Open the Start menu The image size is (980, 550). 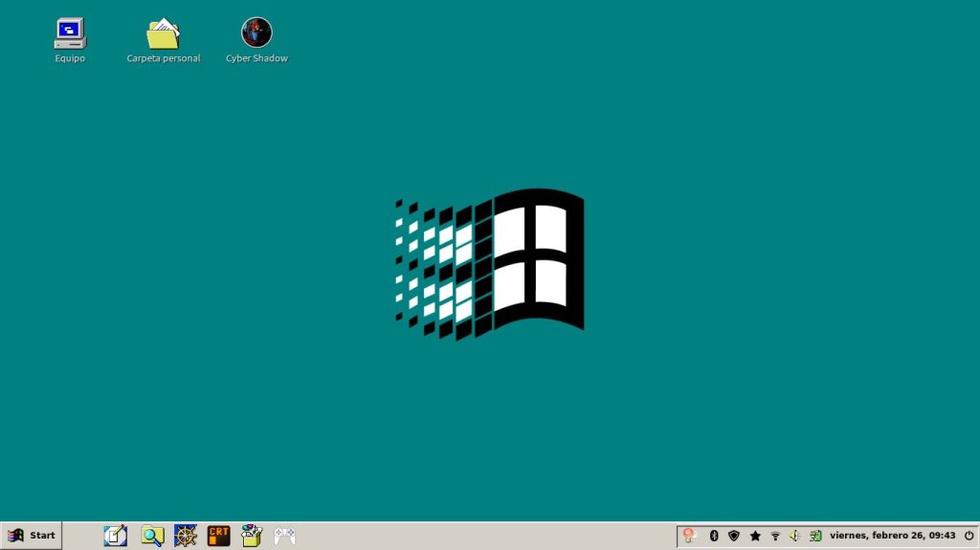coord(32,536)
